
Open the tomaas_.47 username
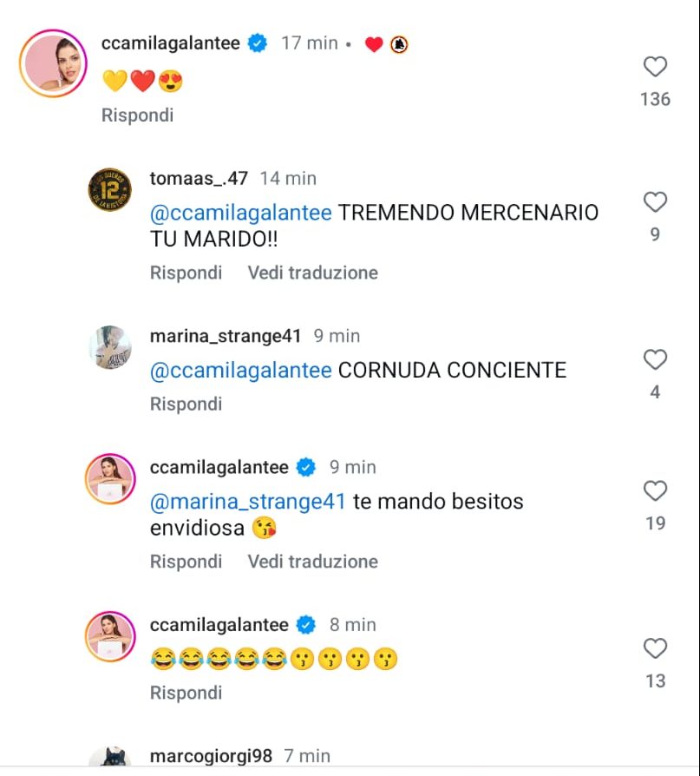pyautogui.click(x=199, y=178)
